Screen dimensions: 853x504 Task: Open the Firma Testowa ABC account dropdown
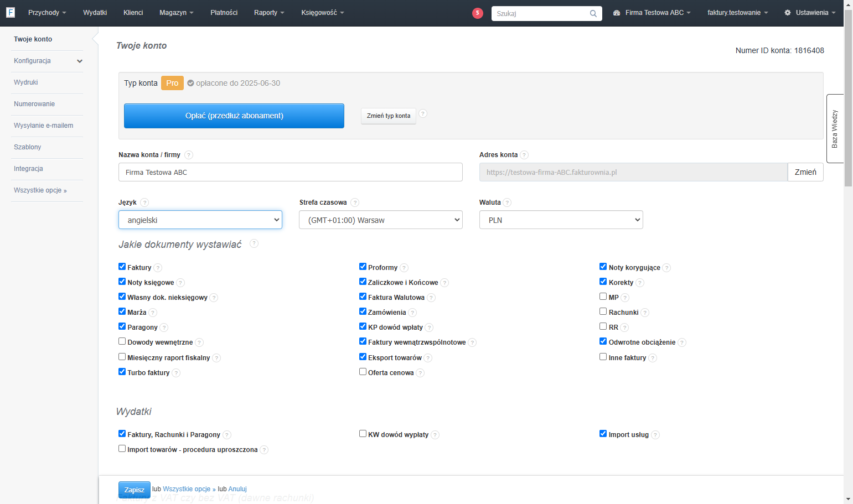pyautogui.click(x=652, y=13)
